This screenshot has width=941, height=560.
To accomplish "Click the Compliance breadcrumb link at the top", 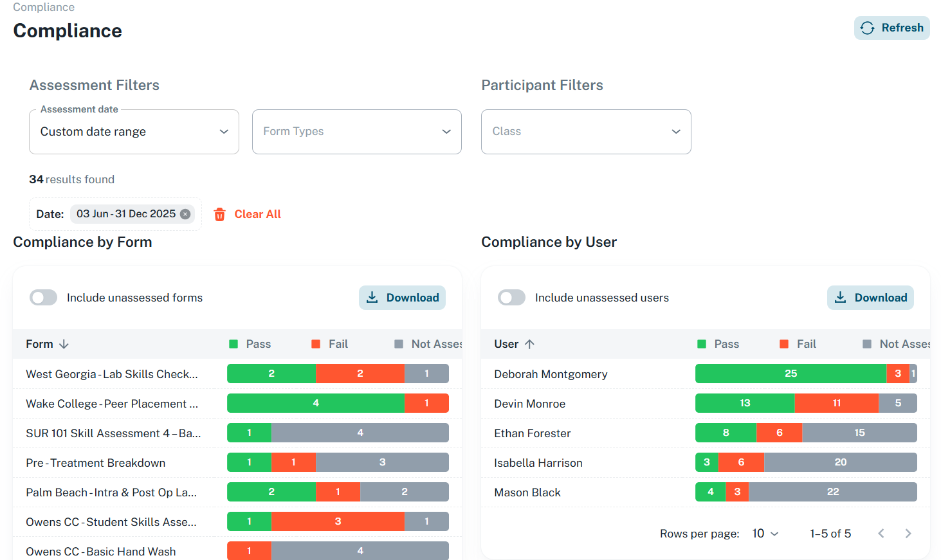I will [44, 7].
